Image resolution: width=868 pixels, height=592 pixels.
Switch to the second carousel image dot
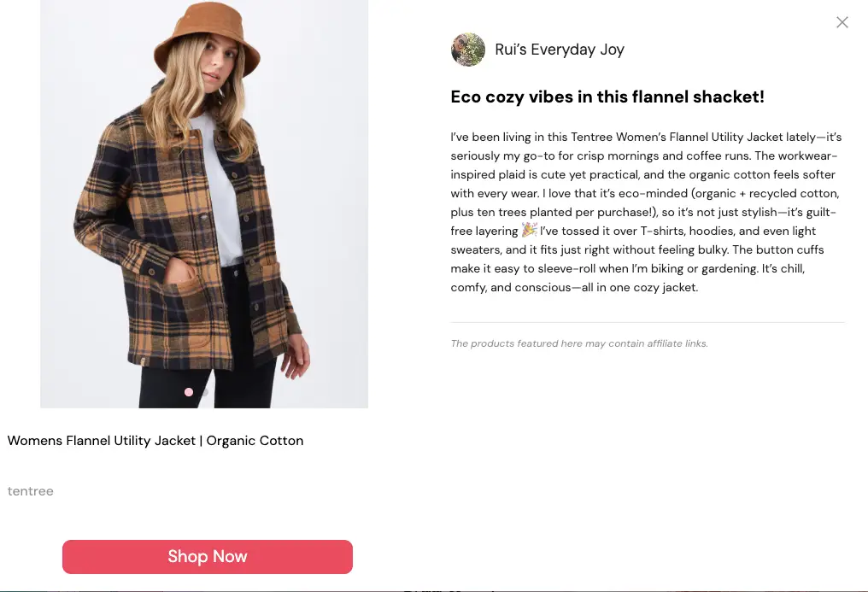click(x=205, y=392)
